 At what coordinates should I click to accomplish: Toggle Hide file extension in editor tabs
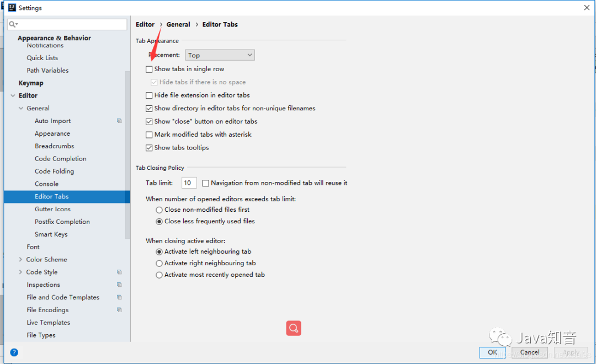[x=149, y=95]
